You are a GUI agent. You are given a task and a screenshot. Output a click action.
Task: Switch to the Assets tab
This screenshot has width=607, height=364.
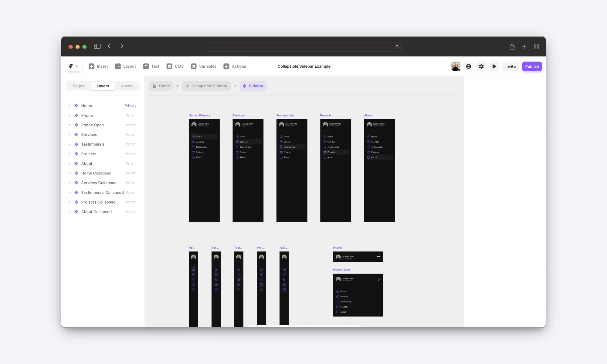[x=127, y=86]
